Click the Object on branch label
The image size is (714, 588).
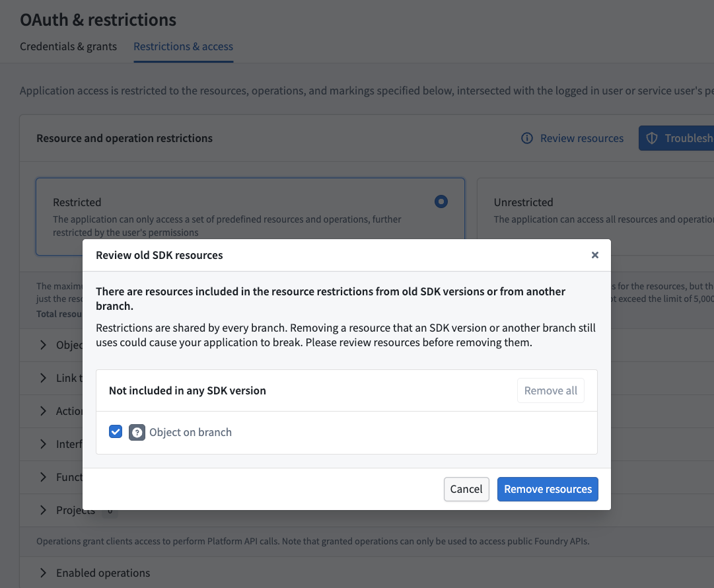coord(190,432)
